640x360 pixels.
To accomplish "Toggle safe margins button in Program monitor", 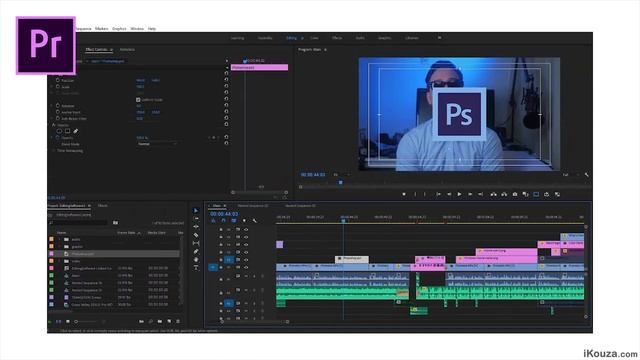I will click(x=536, y=194).
